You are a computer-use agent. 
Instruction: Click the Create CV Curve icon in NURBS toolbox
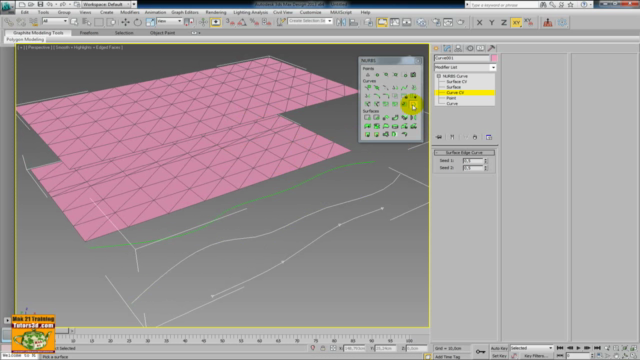point(368,88)
